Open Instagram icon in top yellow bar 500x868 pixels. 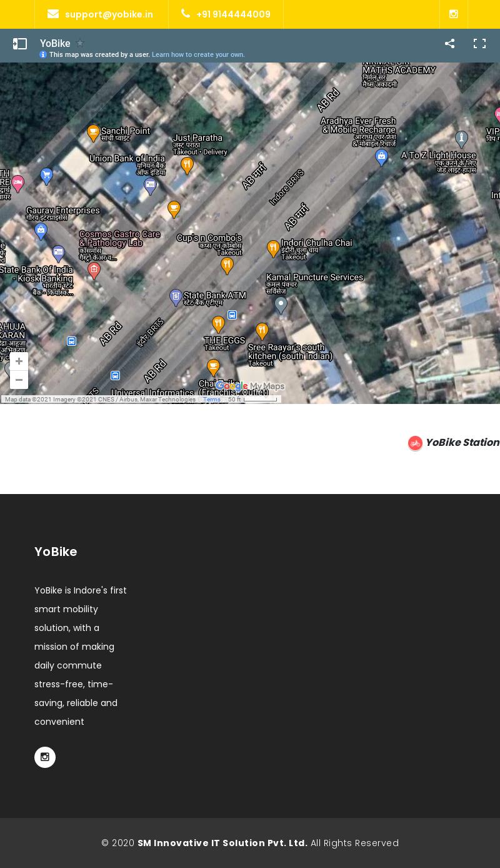coord(454,14)
